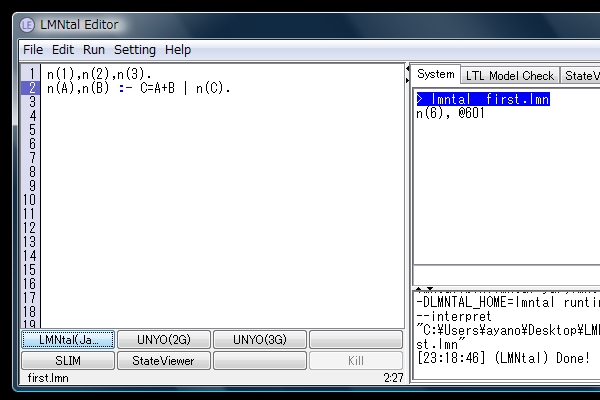The width and height of the screenshot is (600, 400).
Task: Open the File menu
Action: pyautogui.click(x=33, y=50)
